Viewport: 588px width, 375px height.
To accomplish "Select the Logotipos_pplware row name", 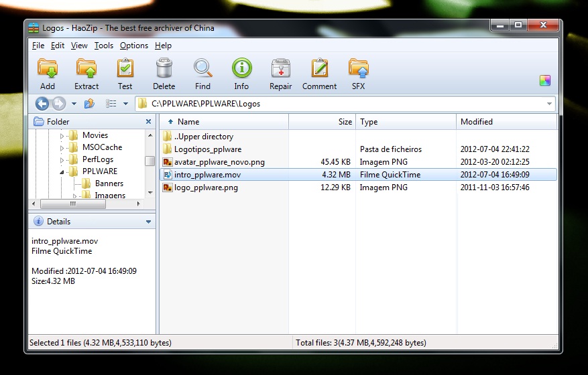I will [x=208, y=149].
